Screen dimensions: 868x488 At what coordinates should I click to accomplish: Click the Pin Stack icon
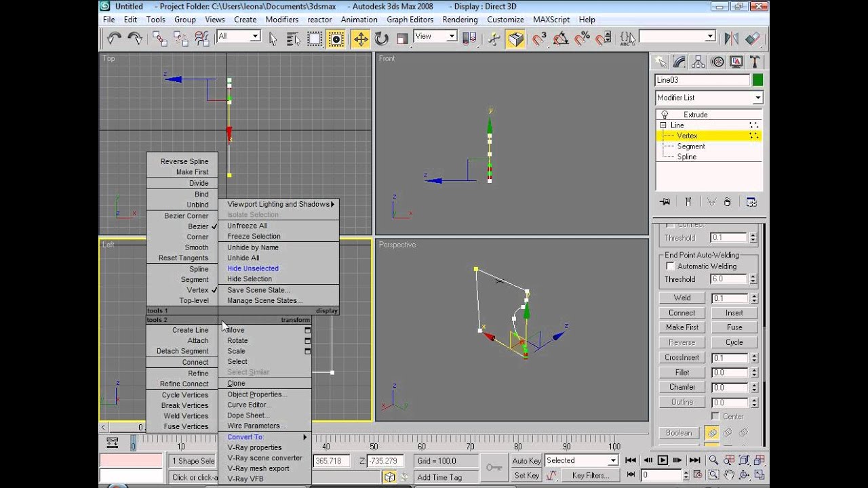point(665,201)
